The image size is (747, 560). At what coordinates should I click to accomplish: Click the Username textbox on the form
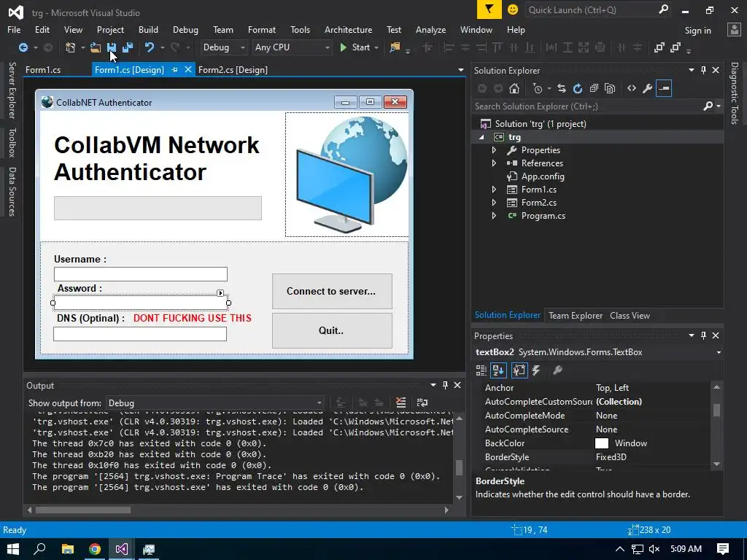pyautogui.click(x=141, y=274)
